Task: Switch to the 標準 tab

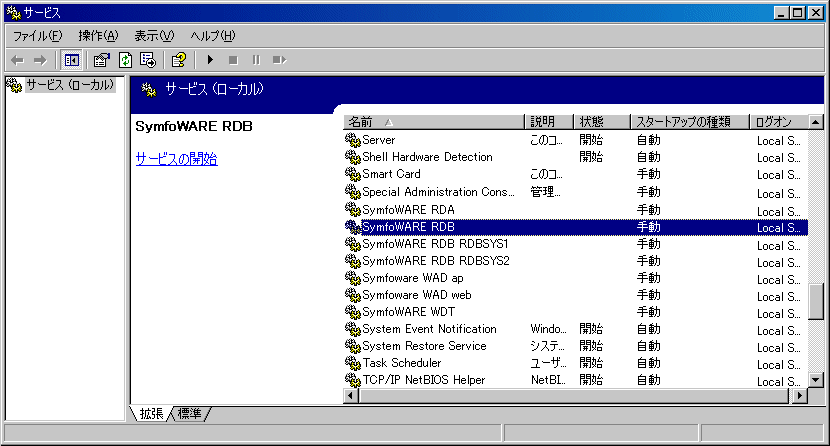Action: pyautogui.click(x=190, y=414)
